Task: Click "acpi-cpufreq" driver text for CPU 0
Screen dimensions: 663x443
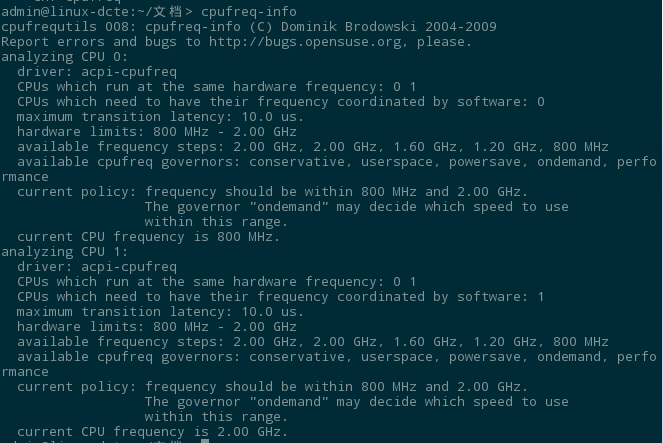Action: (129, 72)
